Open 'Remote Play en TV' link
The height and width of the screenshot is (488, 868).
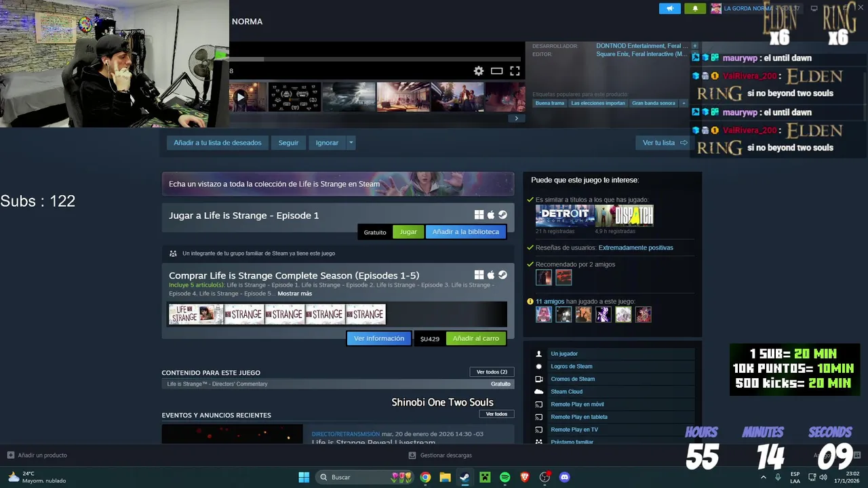click(574, 430)
